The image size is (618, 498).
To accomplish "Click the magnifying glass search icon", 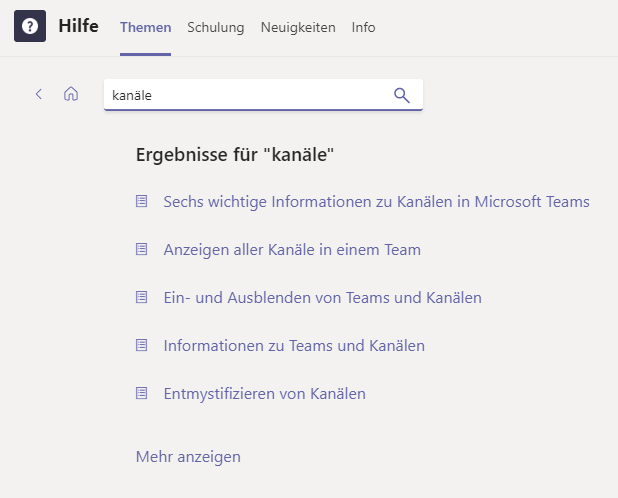I will tap(402, 95).
